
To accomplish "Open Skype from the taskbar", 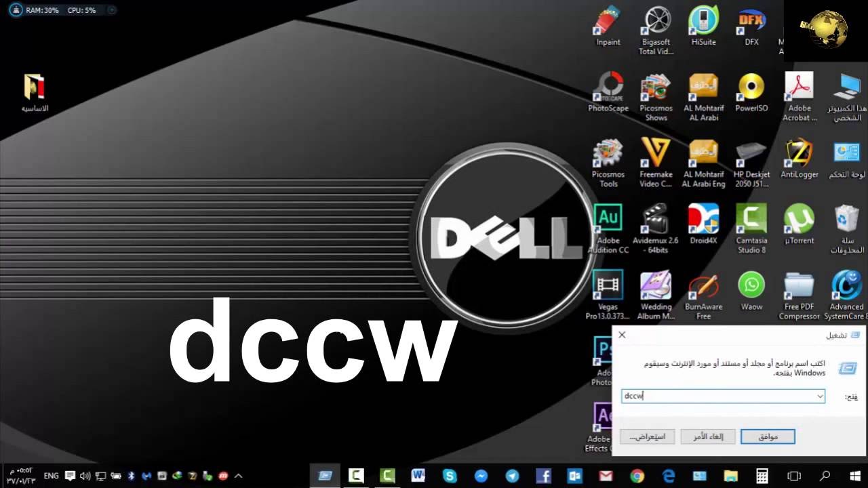I will tap(450, 476).
